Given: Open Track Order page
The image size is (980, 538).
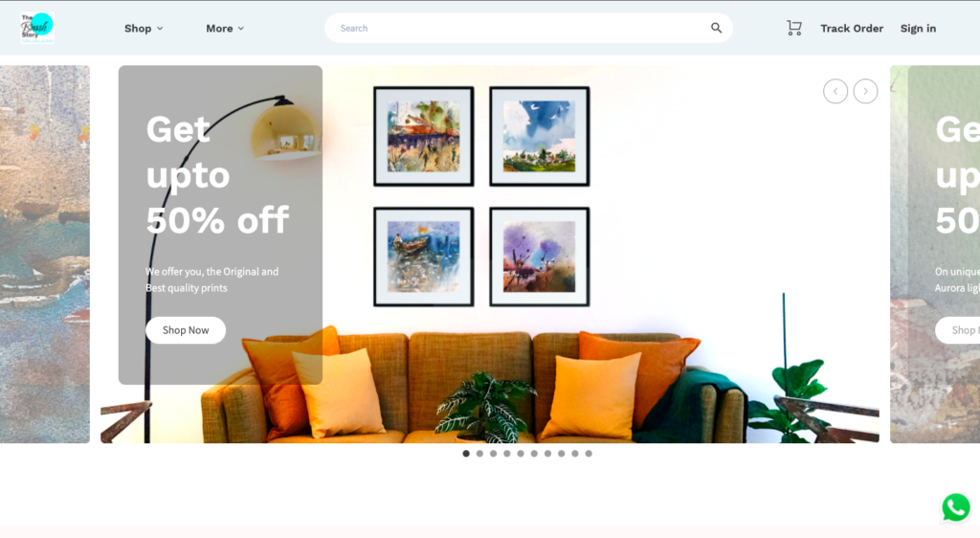Looking at the screenshot, I should click(x=852, y=28).
